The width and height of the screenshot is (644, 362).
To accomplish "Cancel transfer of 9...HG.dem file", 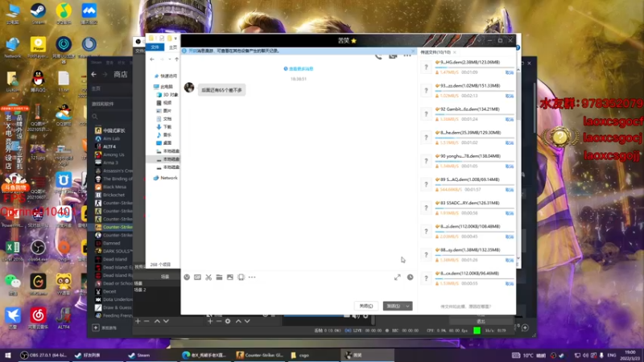I will pyautogui.click(x=510, y=72).
